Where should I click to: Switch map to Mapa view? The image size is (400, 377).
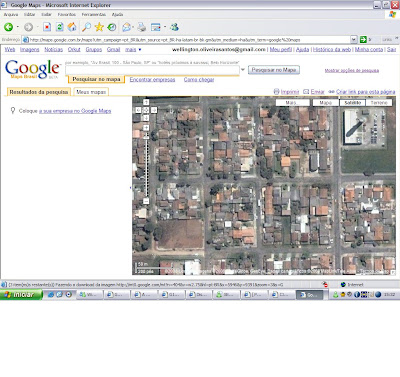(x=325, y=103)
